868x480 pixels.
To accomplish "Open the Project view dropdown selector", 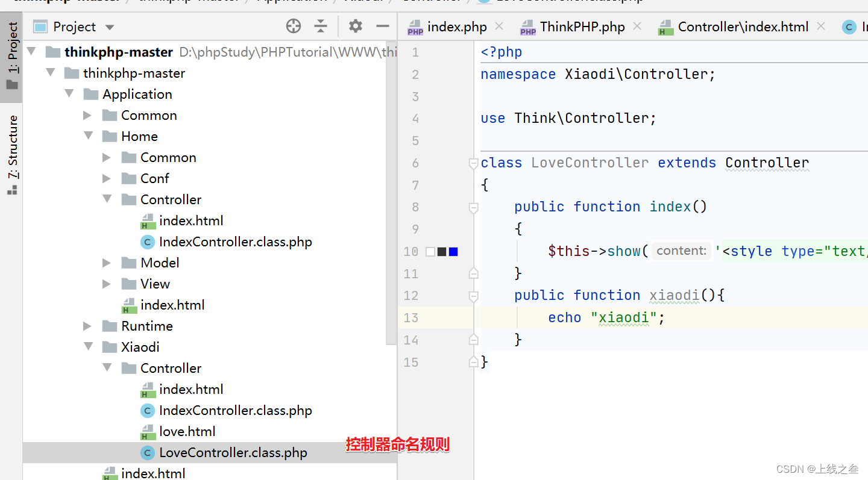I will 109,26.
